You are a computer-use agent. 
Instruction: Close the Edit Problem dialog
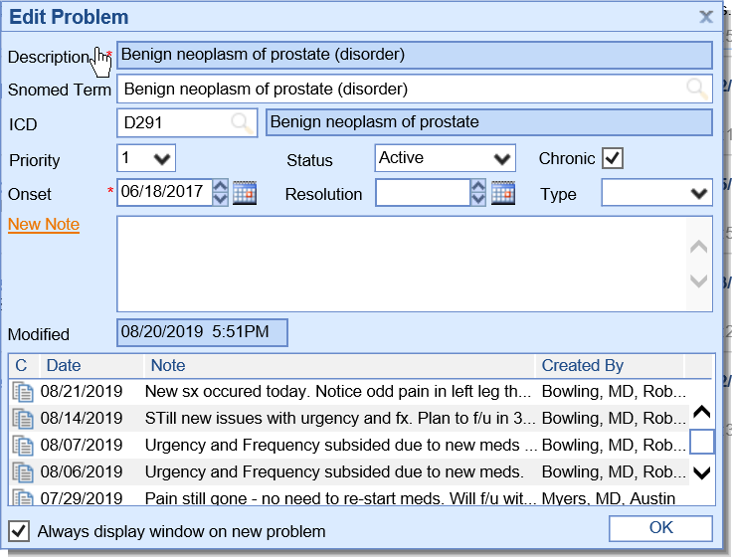click(706, 17)
